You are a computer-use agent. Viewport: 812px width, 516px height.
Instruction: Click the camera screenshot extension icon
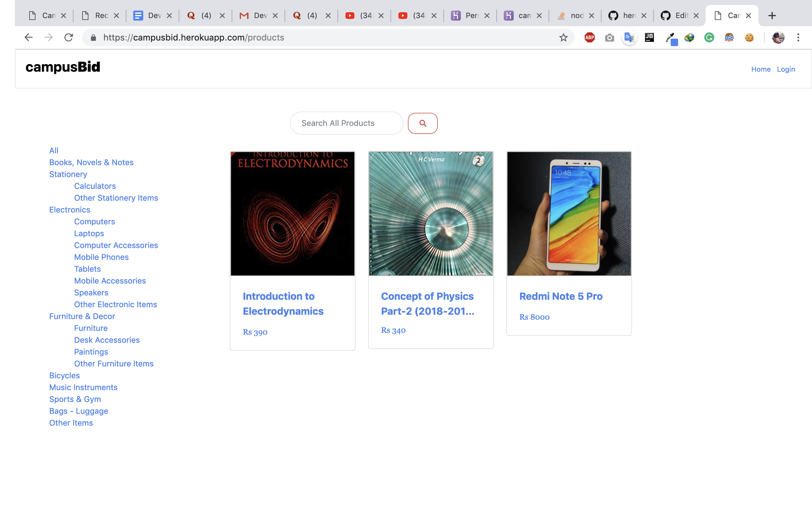click(x=609, y=37)
